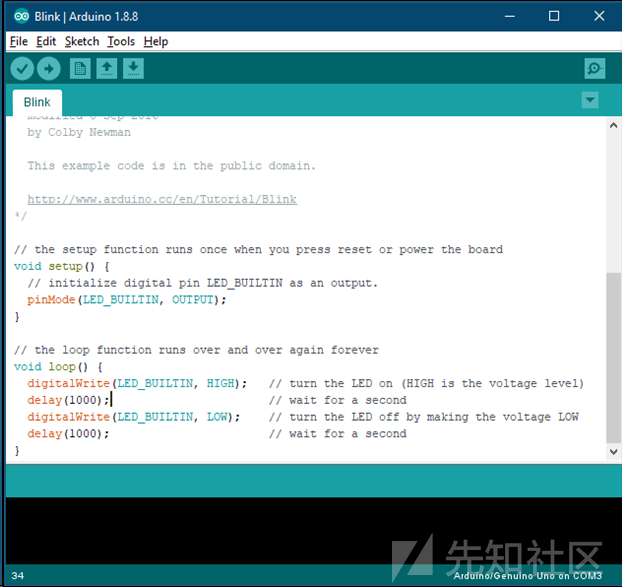622x587 pixels.
Task: Open the Help menu
Action: [156, 41]
